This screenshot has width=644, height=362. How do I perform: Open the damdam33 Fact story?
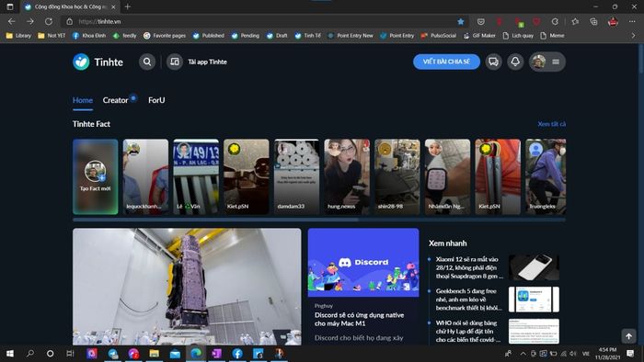click(x=296, y=176)
